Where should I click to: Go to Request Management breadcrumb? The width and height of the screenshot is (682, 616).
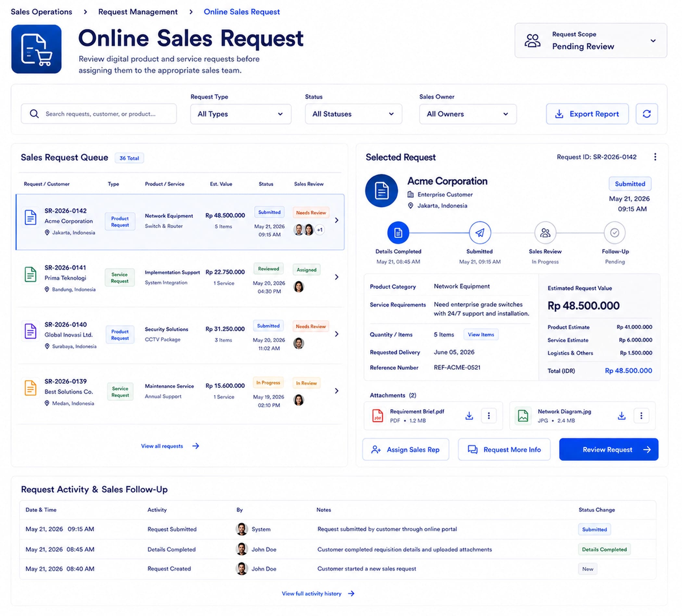tap(138, 12)
